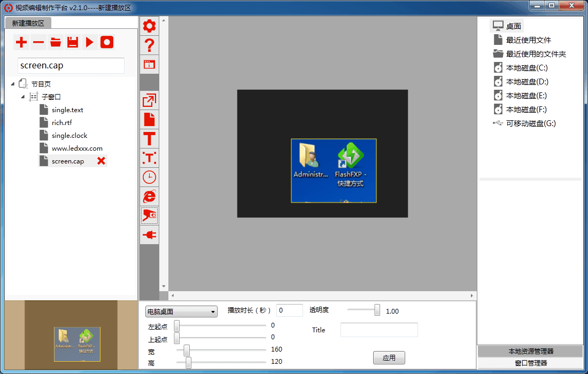Click toolbar scroll down arrow

(x=164, y=286)
